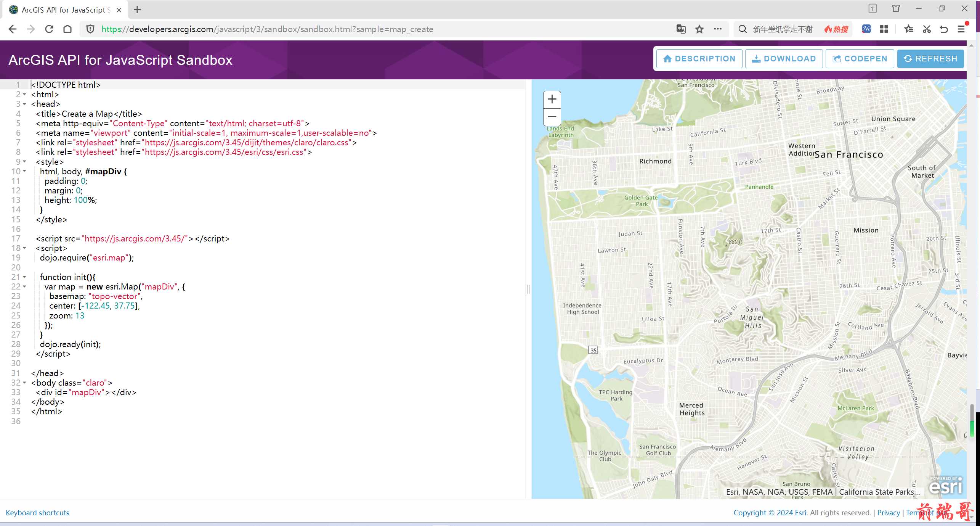Open the Privacy link
Viewport: 980px width, 526px height.
tap(888, 513)
